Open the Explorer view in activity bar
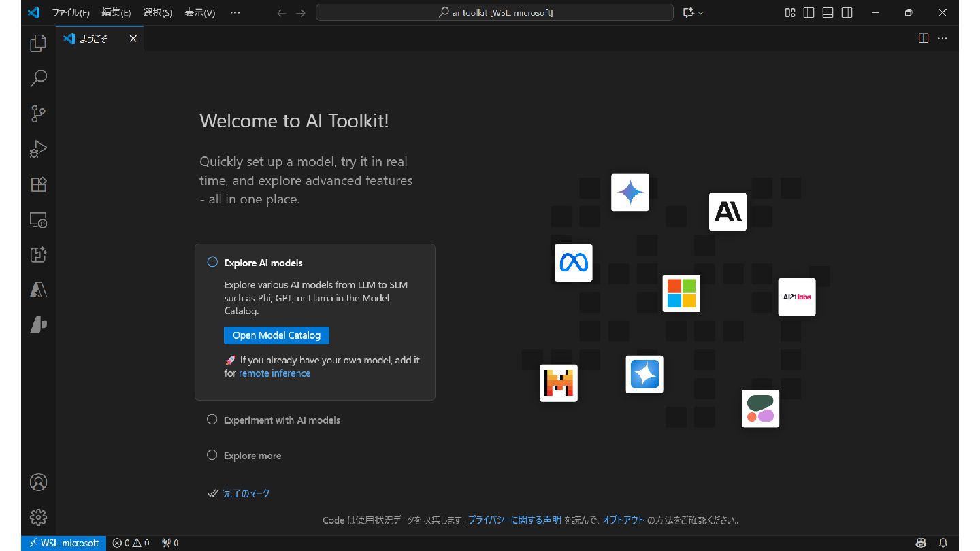 (38, 44)
